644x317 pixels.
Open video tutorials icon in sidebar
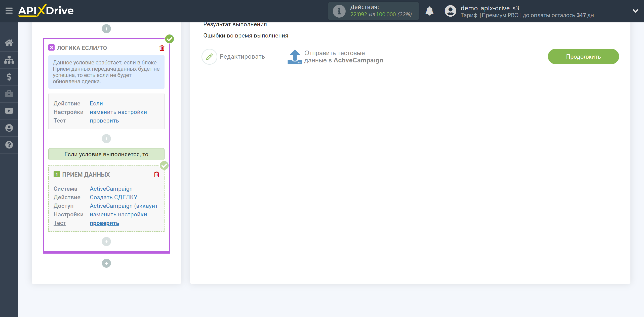click(x=9, y=111)
